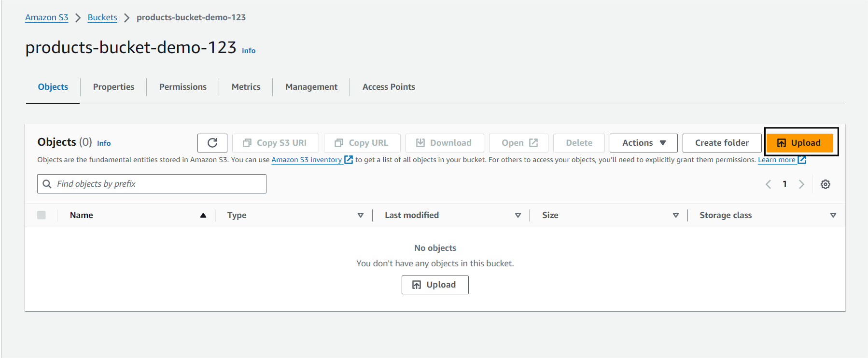Sort by Storage class column arrow

tap(833, 215)
